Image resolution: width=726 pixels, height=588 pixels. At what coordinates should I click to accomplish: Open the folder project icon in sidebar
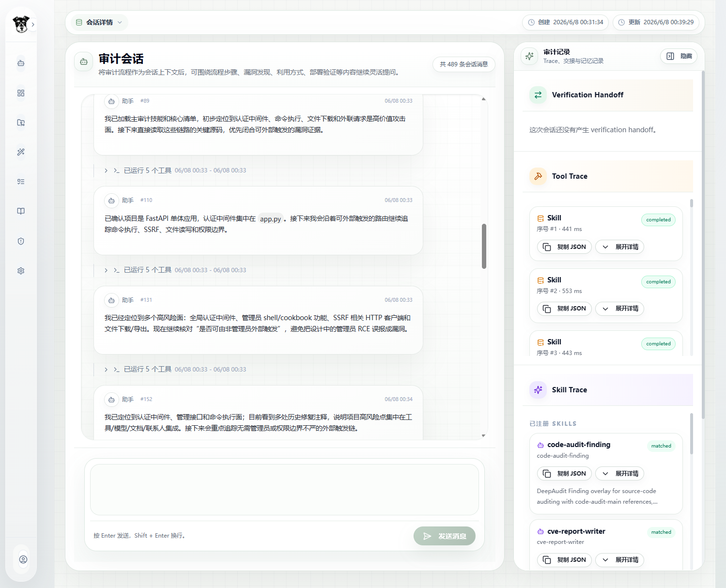point(21,123)
